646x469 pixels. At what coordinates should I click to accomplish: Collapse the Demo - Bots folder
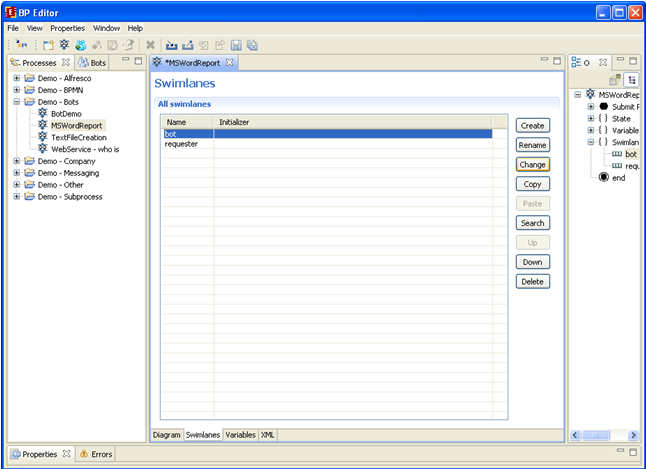[16, 101]
